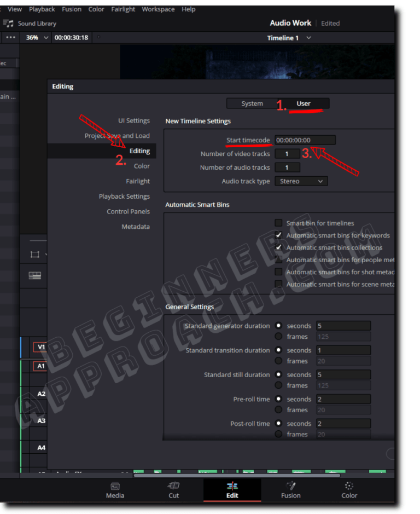Uncheck Automatic smart bins collections
This screenshot has height=514, width=420.
[278, 247]
